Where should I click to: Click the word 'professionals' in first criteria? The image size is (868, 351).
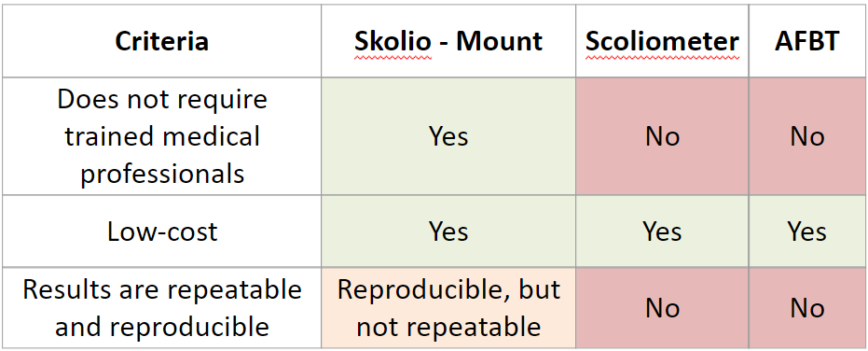click(x=162, y=175)
